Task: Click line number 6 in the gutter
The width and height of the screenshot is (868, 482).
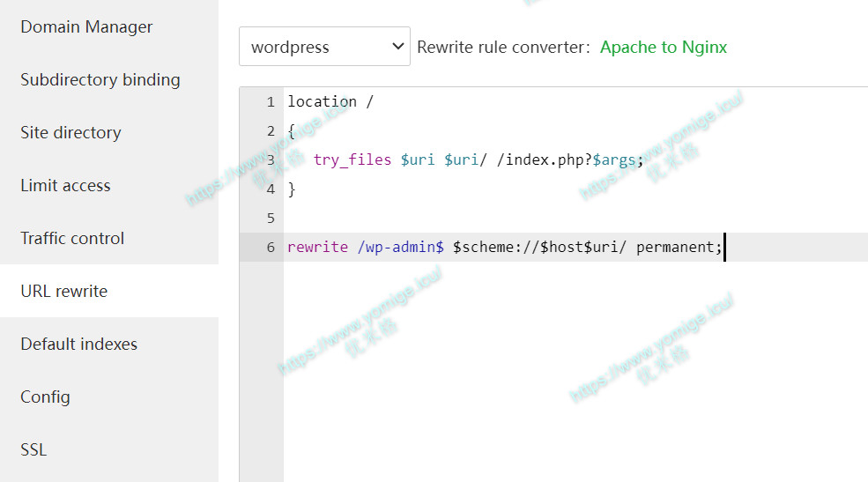Action: click(271, 248)
